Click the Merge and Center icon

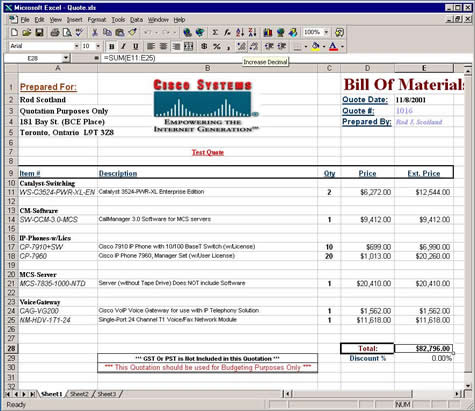(x=189, y=46)
